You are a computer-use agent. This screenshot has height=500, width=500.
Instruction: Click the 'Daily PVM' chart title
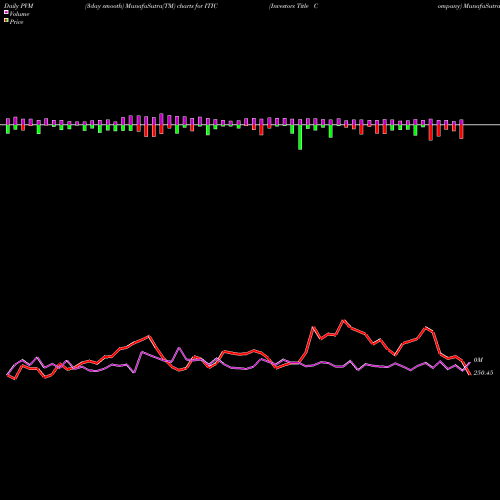19,6
